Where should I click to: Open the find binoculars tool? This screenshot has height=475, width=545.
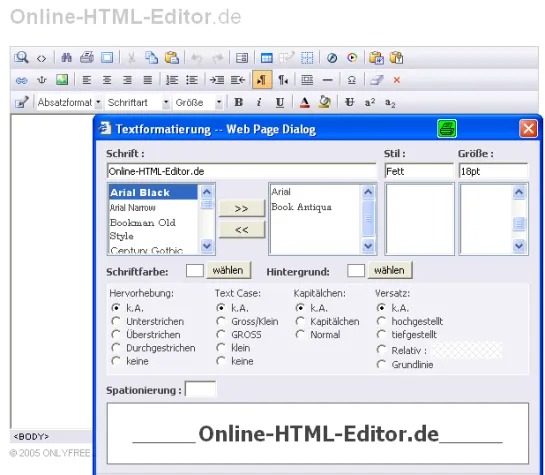66,58
